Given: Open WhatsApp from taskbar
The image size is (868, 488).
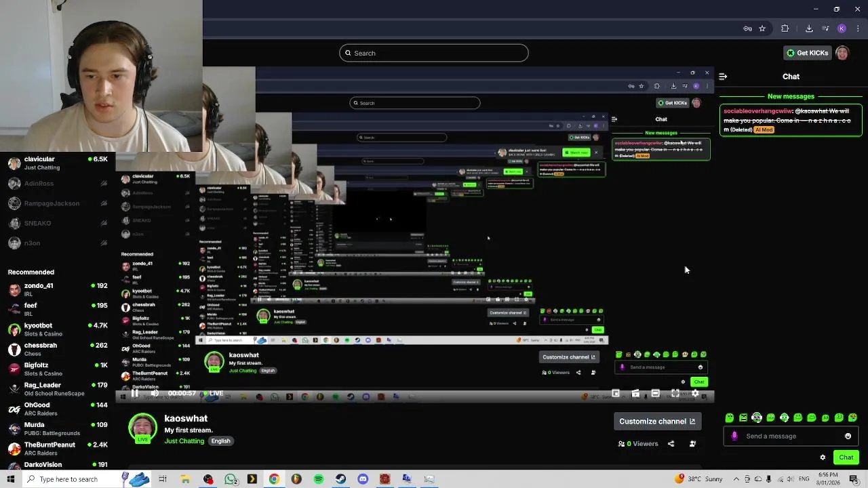Looking at the screenshot, I should (231, 479).
